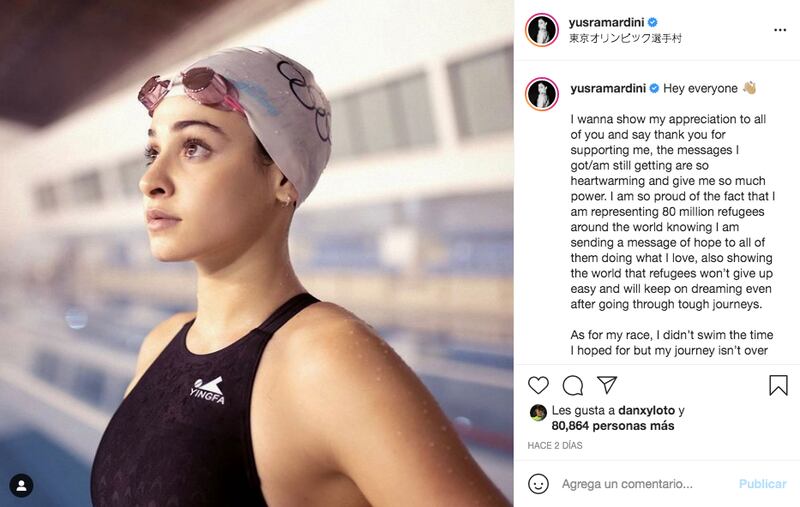Click the verified badge in the header
The width and height of the screenshot is (800, 507).
[x=653, y=22]
